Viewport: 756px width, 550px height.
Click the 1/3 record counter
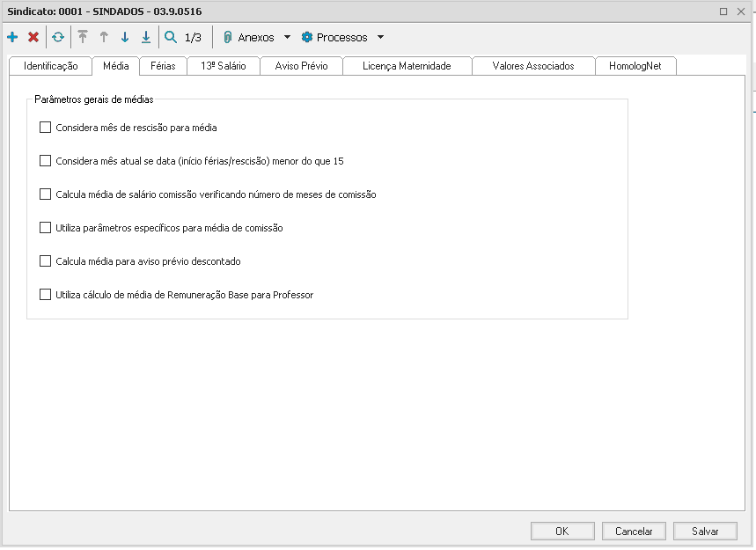tap(193, 37)
